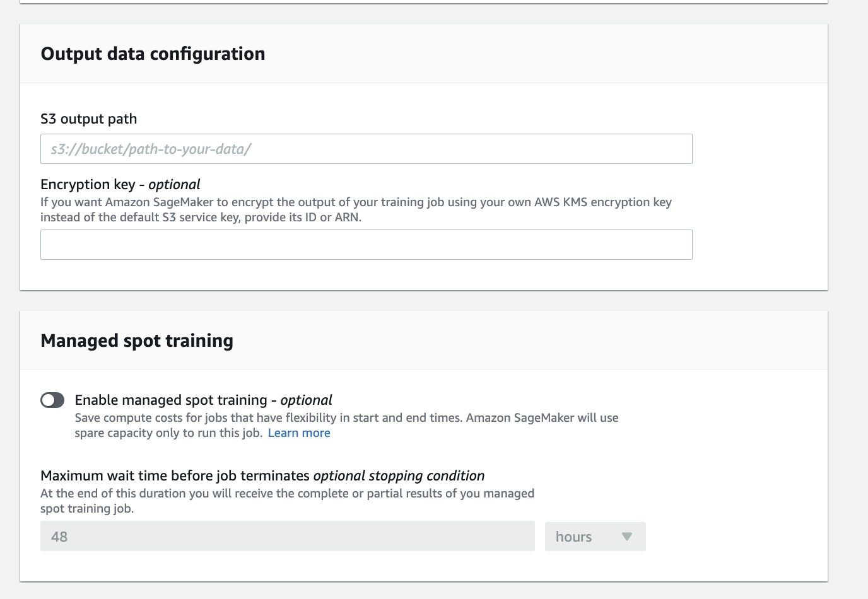Toggle the Enable managed spot training switch
The width and height of the screenshot is (868, 599).
click(52, 400)
